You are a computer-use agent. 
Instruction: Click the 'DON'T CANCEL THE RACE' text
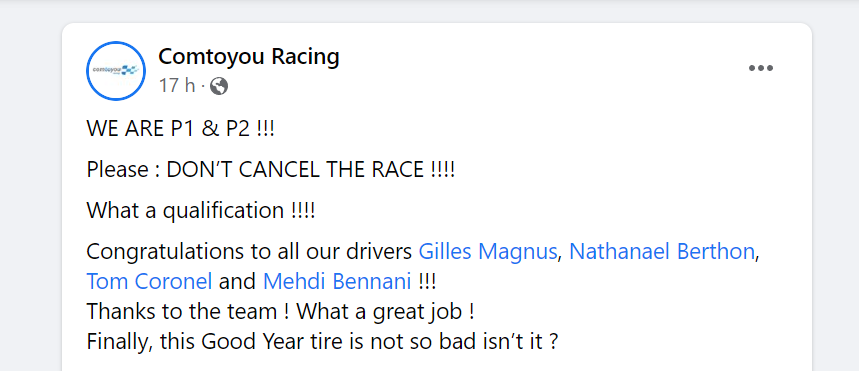tap(311, 170)
